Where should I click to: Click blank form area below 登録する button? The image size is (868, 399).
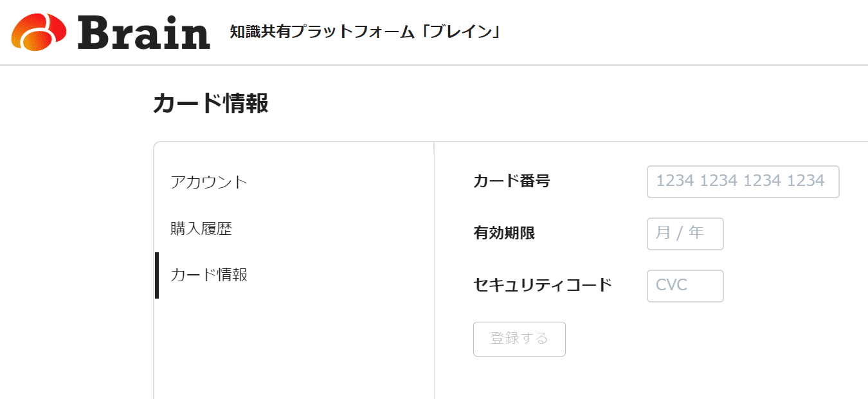(643, 380)
